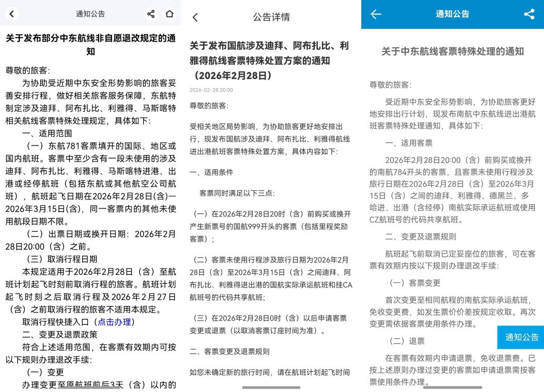Go back from the 公告详情 page
544x392 pixels.
[x=195, y=18]
